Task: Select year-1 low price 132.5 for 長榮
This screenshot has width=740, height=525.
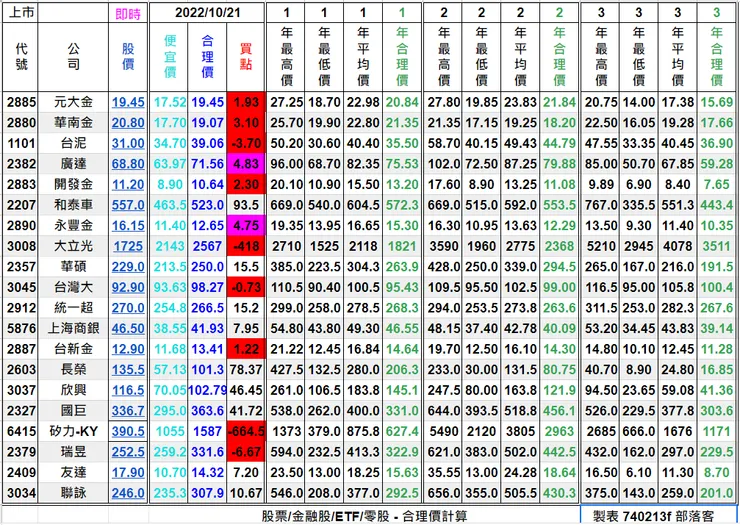Action: pos(324,370)
